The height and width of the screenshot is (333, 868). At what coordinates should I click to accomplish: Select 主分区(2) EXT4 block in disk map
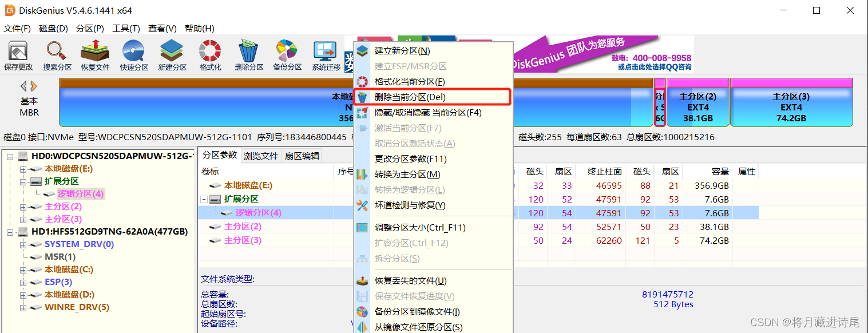[697, 103]
